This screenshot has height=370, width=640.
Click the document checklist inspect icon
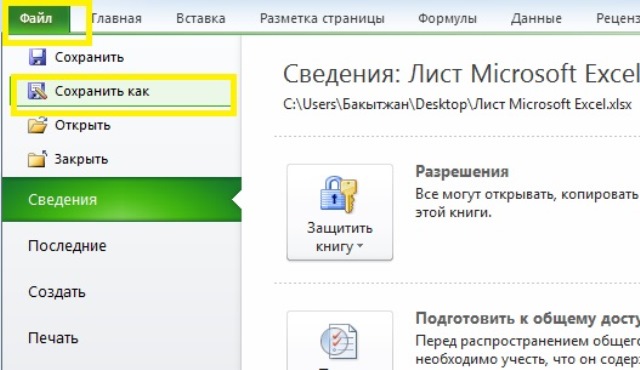339,341
